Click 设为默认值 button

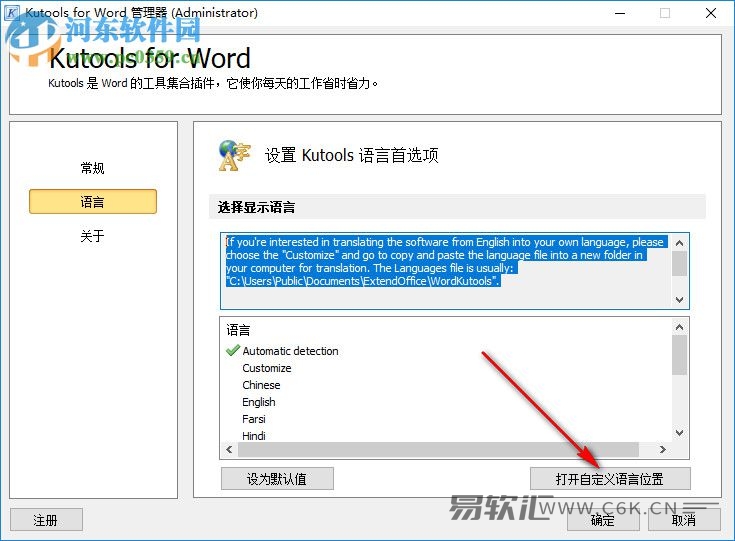coord(277,479)
